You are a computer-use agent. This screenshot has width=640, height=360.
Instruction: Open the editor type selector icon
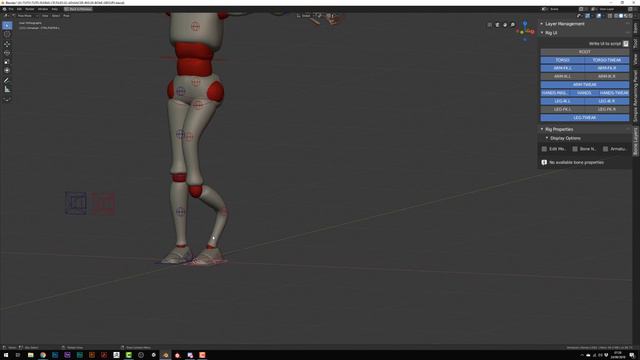click(7, 16)
